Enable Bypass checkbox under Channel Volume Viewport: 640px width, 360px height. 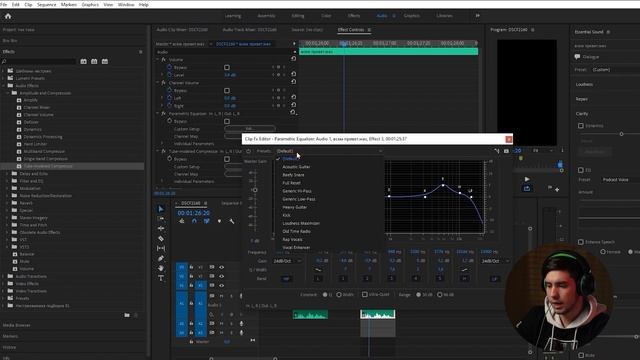[227, 91]
